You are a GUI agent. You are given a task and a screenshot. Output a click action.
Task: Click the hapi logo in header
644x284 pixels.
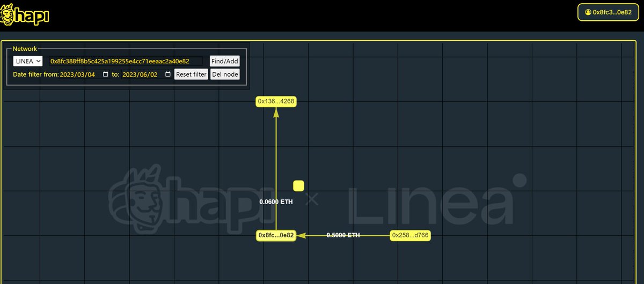[x=25, y=15]
